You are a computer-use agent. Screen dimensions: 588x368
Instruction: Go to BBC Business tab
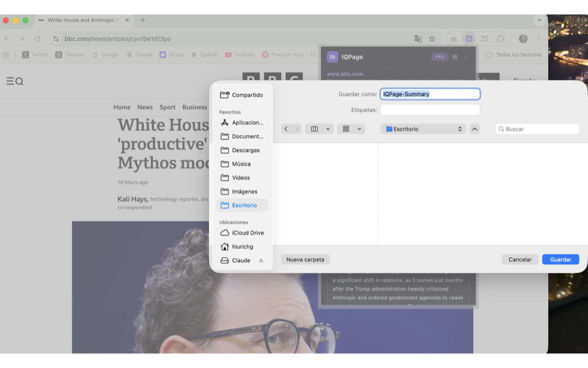[x=195, y=107]
